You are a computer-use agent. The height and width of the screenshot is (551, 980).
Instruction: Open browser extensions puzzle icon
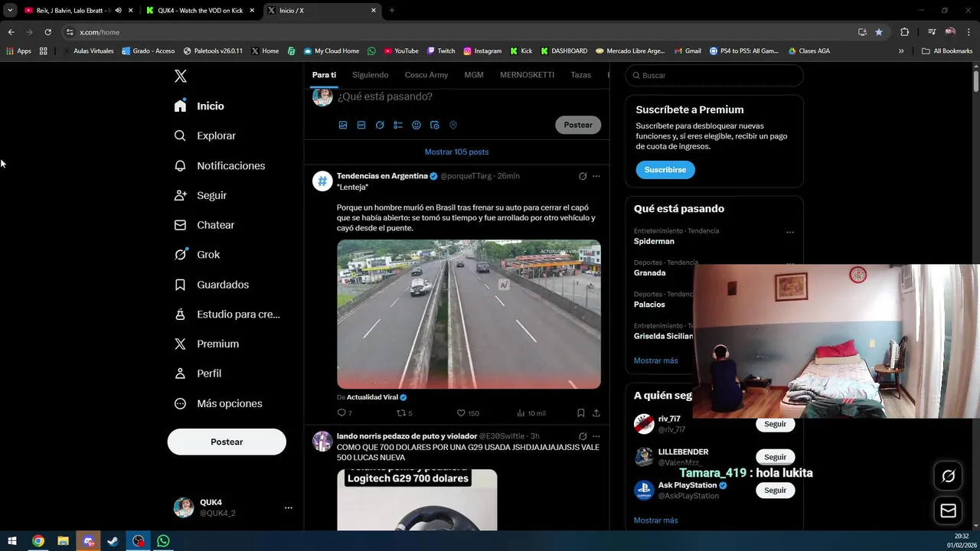tap(904, 32)
